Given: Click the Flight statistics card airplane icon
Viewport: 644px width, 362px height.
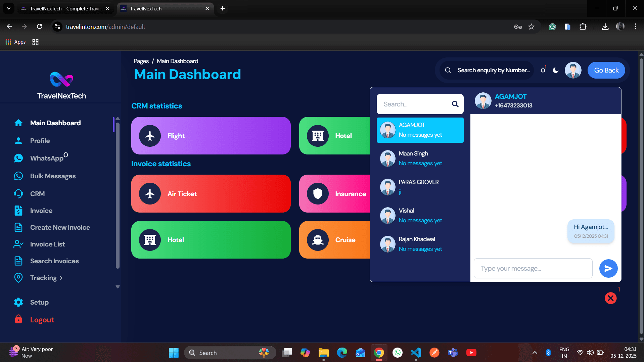Looking at the screenshot, I should click(x=149, y=136).
